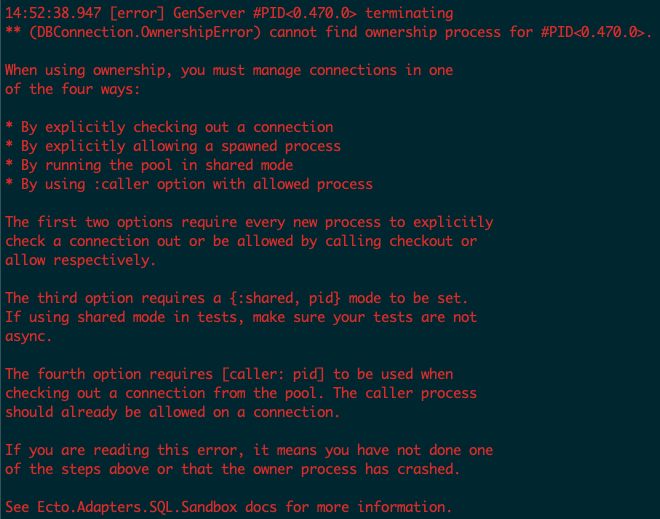Click the [error] log level tag

click(x=137, y=13)
